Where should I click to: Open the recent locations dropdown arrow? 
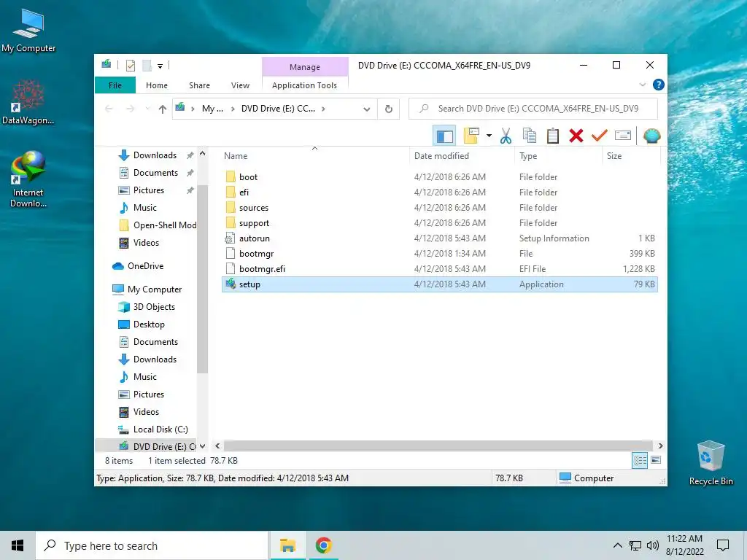[x=147, y=109]
